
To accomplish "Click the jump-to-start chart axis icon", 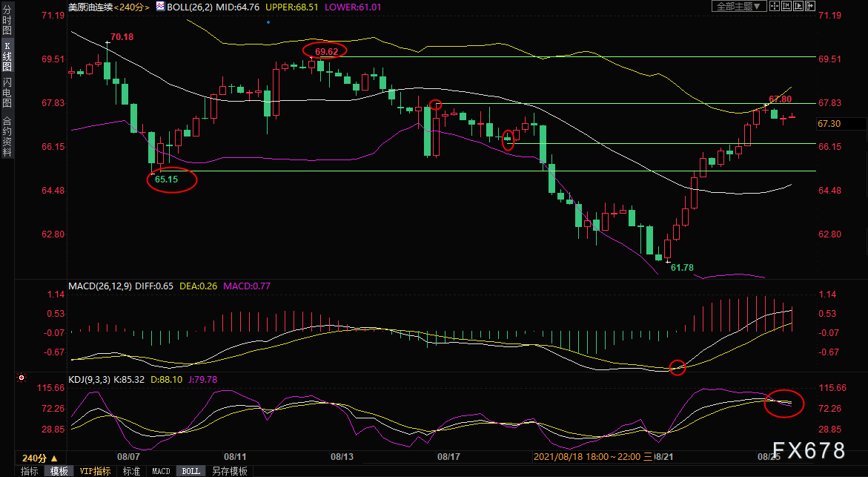I will coord(786,6).
